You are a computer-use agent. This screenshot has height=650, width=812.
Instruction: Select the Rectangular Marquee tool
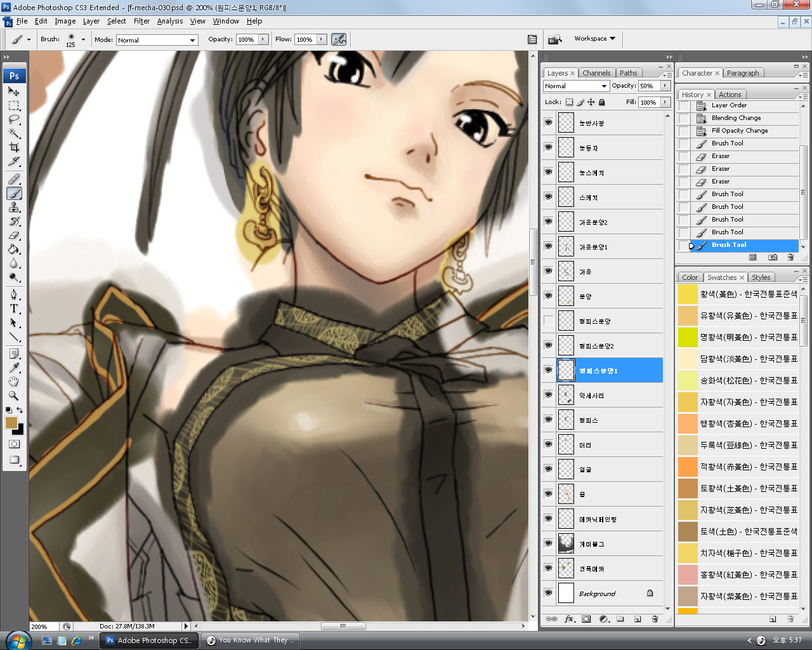[14, 106]
